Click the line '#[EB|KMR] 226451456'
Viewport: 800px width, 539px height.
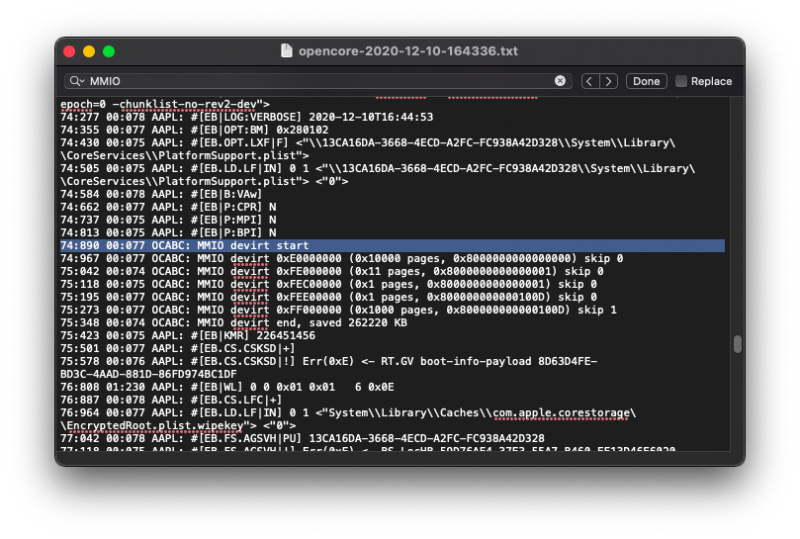tap(187, 335)
